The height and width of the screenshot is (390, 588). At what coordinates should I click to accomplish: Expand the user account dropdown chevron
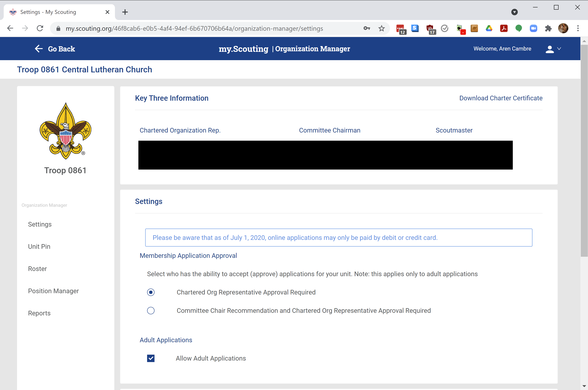(x=559, y=49)
